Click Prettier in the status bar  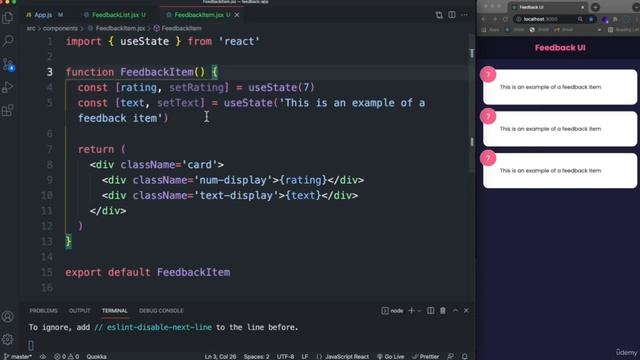[x=426, y=356]
